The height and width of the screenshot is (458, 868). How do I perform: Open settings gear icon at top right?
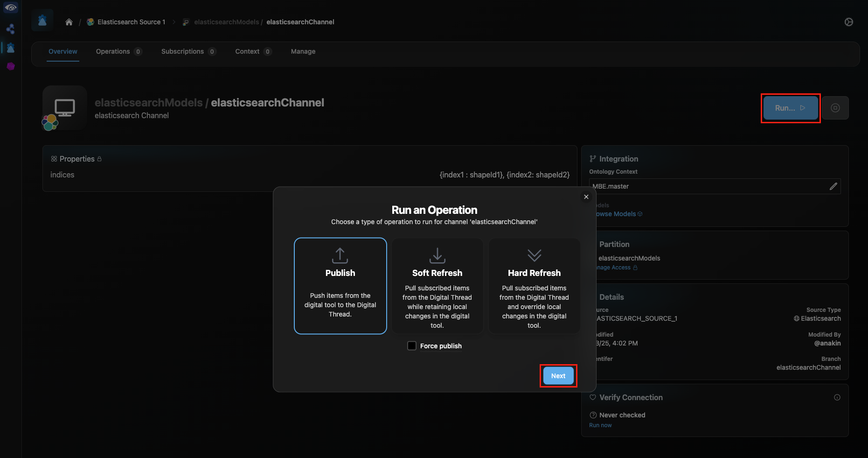[x=848, y=22]
